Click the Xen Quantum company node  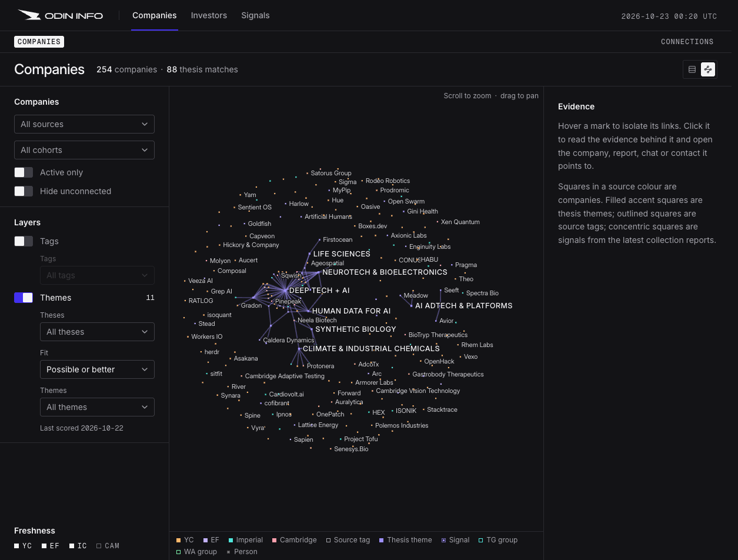coord(438,222)
